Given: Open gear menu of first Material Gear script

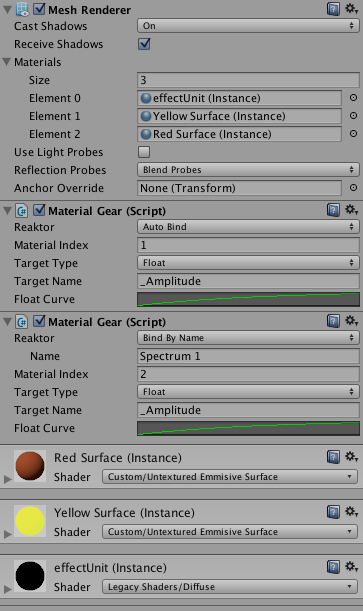Looking at the screenshot, I should (351, 210).
